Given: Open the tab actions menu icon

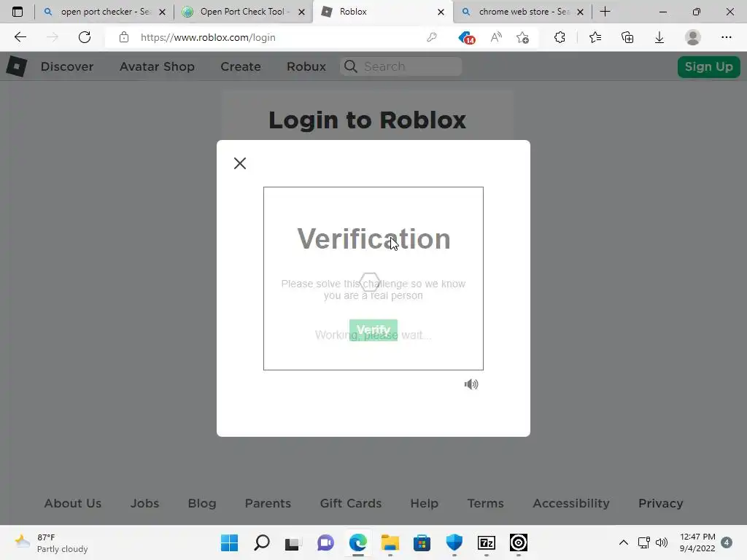Looking at the screenshot, I should tap(18, 12).
